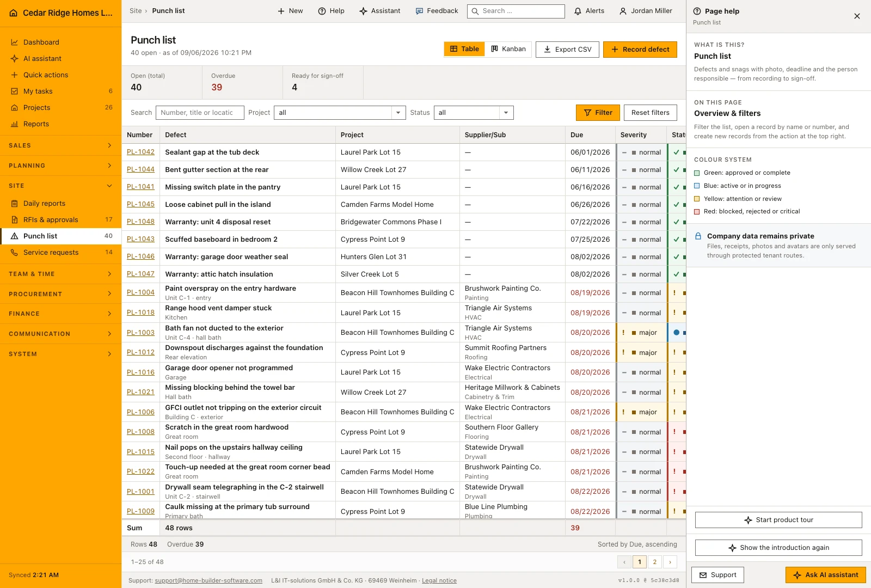Click the Record defect button
This screenshot has width=871, height=588.
coord(640,50)
